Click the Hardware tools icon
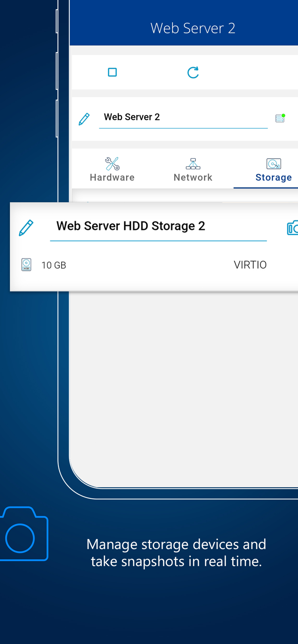The width and height of the screenshot is (298, 644). click(112, 164)
